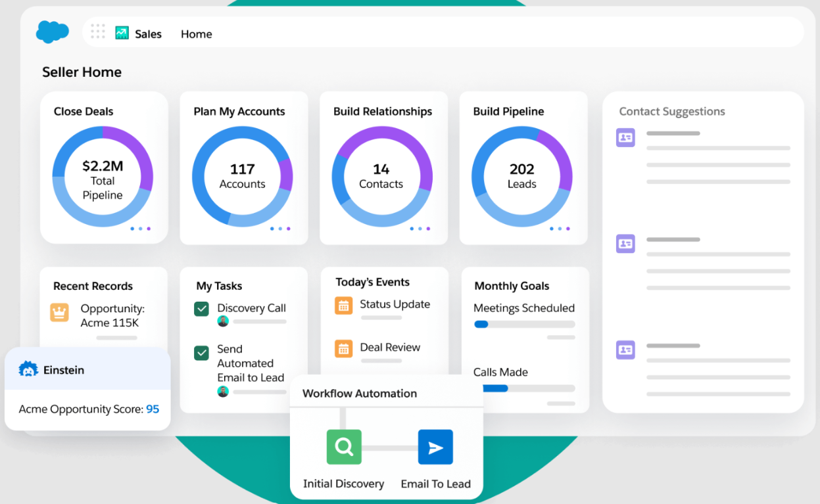Viewport: 820px width, 504px height.
Task: Click the Plan My Accounts donut chart
Action: [243, 177]
